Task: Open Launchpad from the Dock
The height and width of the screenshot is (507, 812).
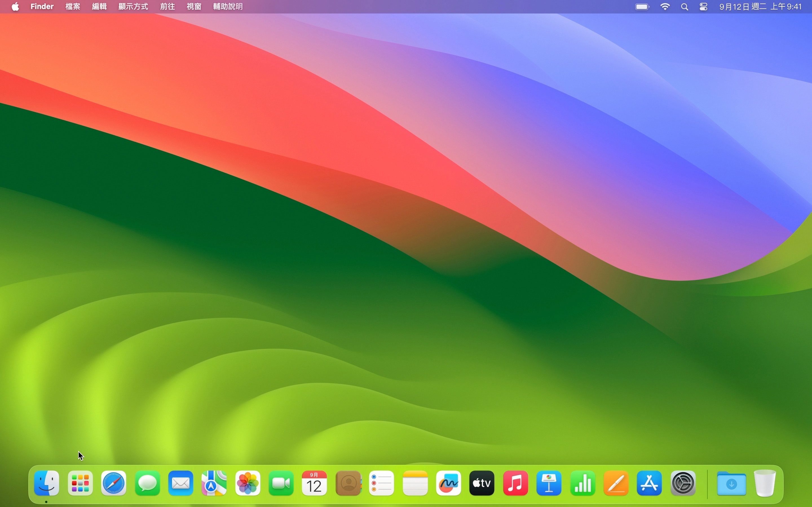Action: point(80,483)
